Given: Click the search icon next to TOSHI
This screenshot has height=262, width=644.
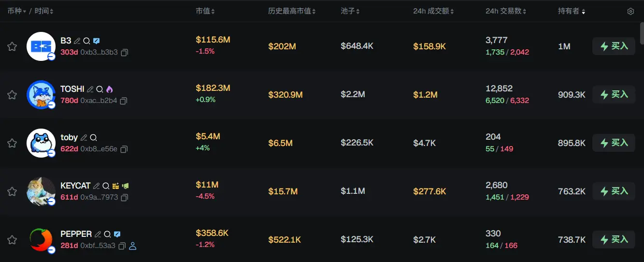Looking at the screenshot, I should [x=100, y=89].
